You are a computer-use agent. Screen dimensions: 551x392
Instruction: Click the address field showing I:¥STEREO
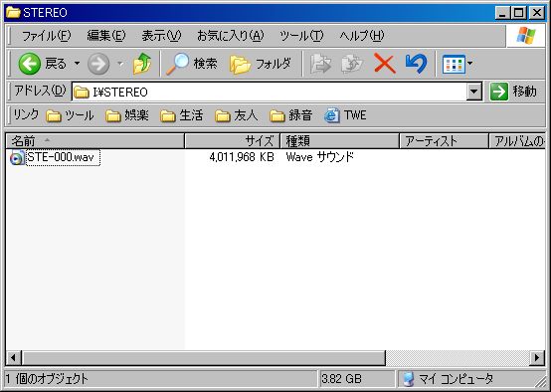tap(270, 93)
